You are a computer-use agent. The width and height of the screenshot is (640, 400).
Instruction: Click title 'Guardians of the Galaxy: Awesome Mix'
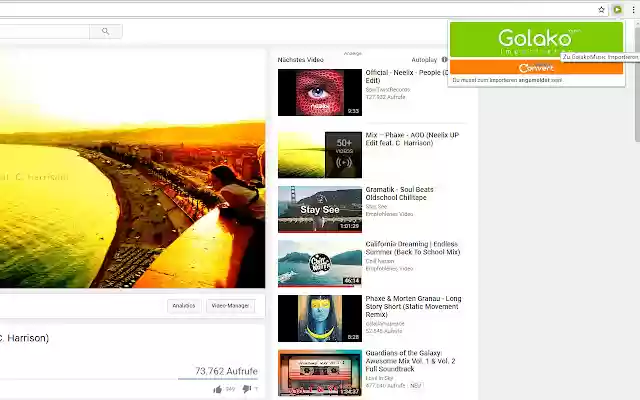point(410,361)
